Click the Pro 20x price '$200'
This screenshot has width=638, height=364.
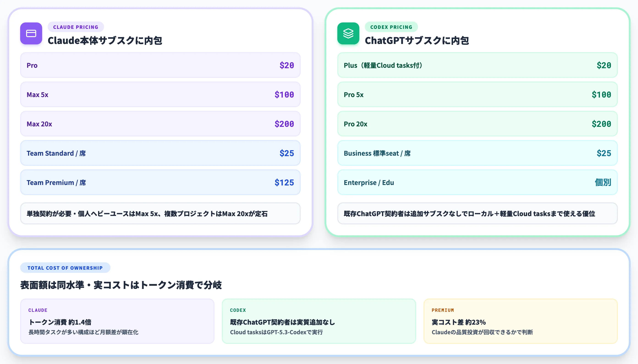tap(602, 124)
